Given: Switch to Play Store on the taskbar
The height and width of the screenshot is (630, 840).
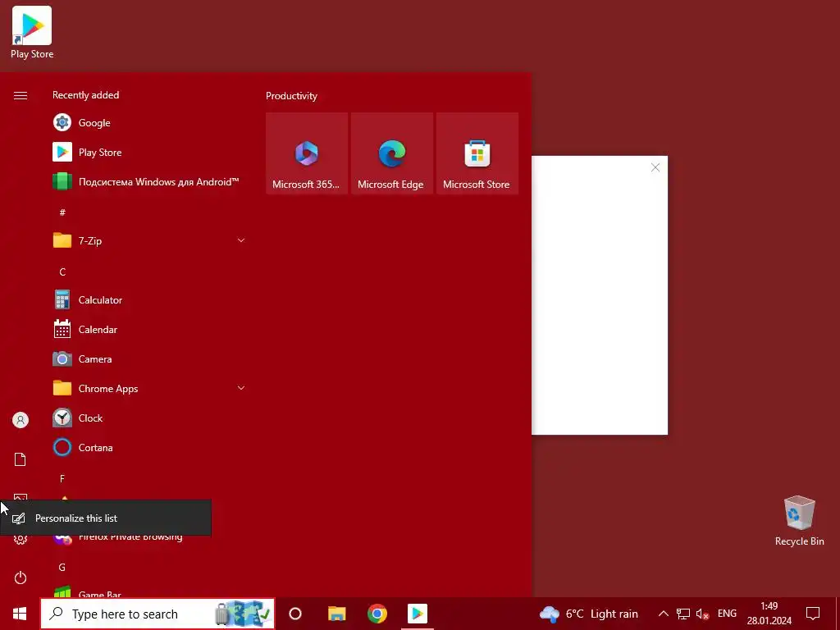Looking at the screenshot, I should 418,614.
